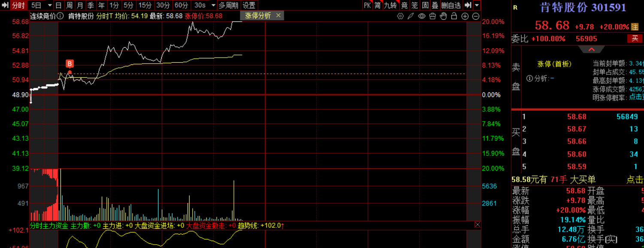644x248 pixels.
Task: Open the 设置 settings menu
Action: [x=249, y=6]
